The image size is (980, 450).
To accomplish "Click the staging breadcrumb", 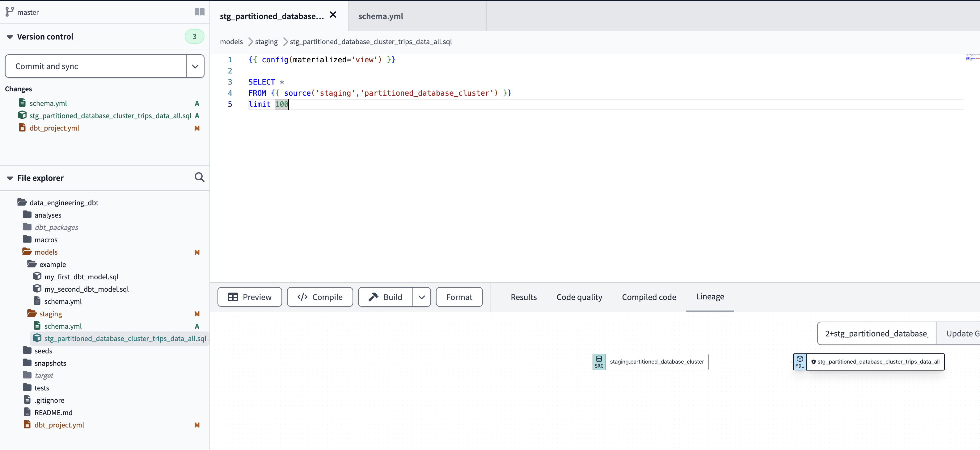I will [x=266, y=42].
